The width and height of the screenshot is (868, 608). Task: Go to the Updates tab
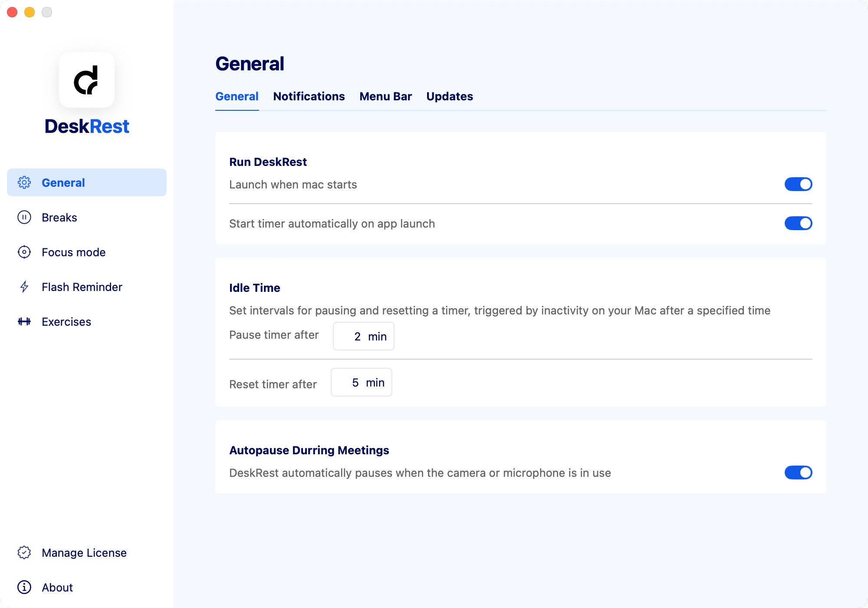pos(450,96)
